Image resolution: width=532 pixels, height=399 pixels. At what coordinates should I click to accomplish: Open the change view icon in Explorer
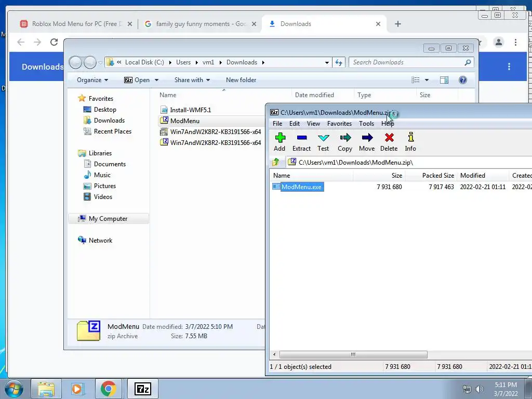point(415,80)
